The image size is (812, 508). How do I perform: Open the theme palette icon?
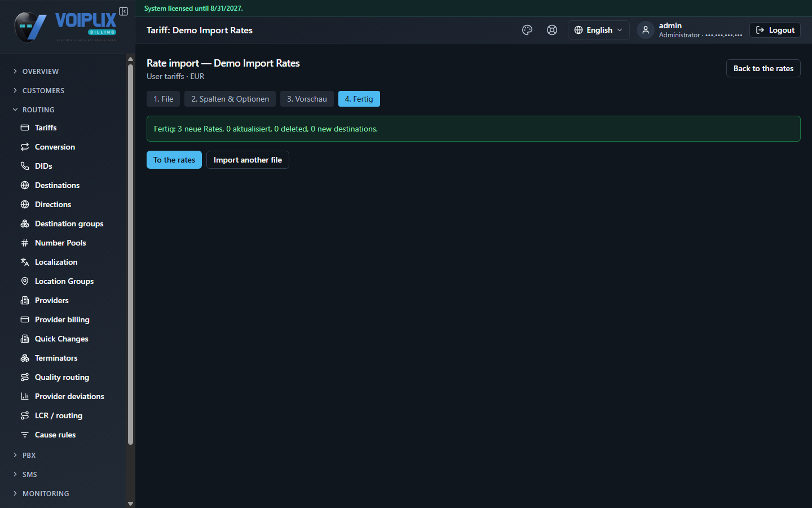(527, 30)
